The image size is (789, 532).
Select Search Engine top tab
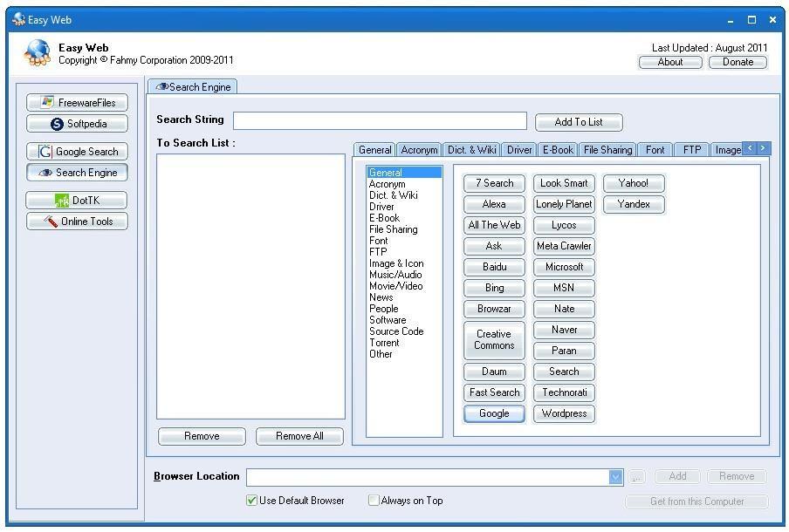tap(193, 87)
